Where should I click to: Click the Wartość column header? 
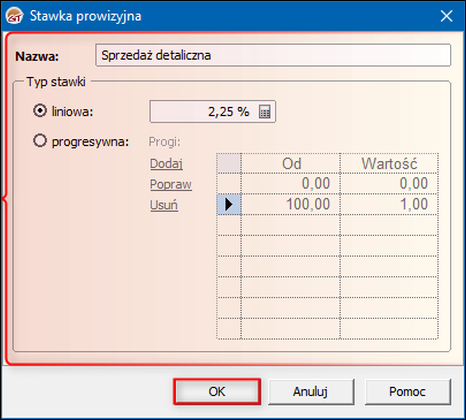click(x=389, y=163)
